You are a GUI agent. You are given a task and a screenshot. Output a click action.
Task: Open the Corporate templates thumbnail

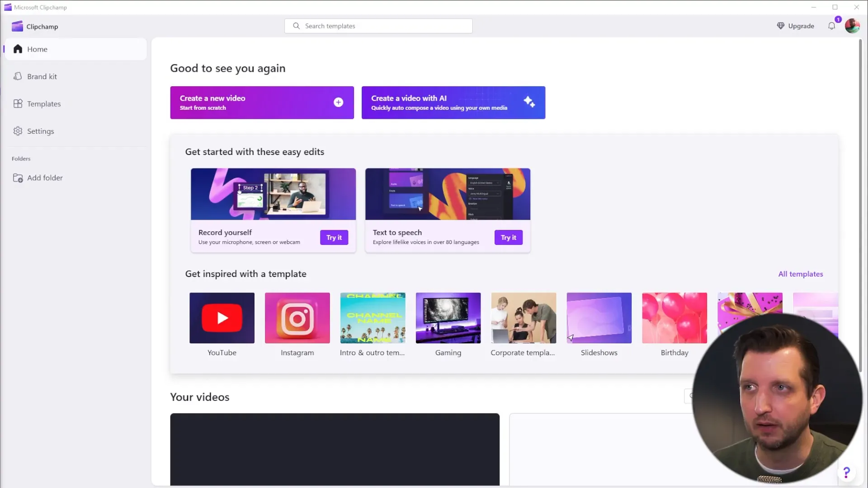pos(524,318)
